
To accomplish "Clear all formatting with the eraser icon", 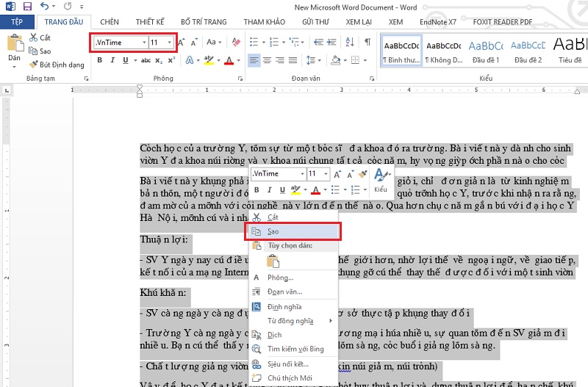I will coord(236,42).
